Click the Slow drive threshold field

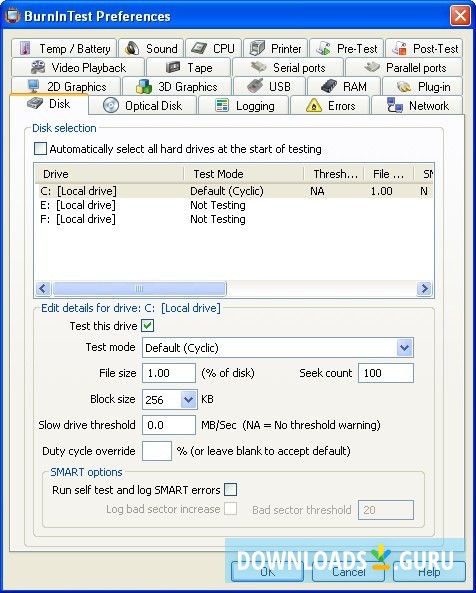(x=169, y=425)
